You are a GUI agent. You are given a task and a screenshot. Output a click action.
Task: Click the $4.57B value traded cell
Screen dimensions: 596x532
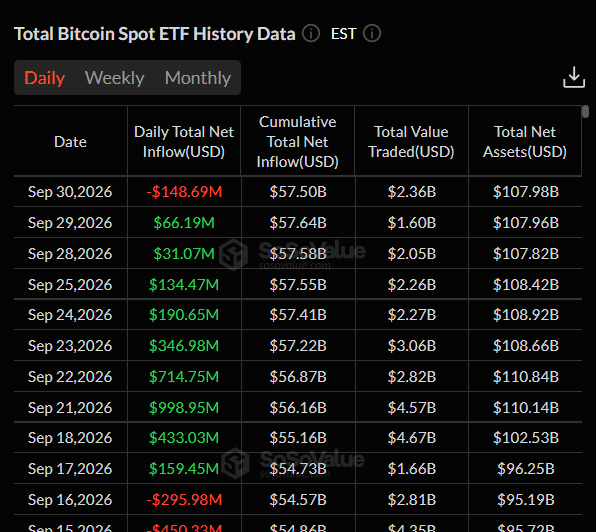click(412, 408)
